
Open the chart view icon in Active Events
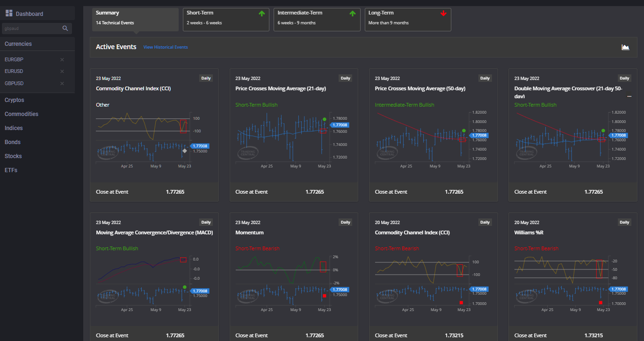tap(625, 47)
